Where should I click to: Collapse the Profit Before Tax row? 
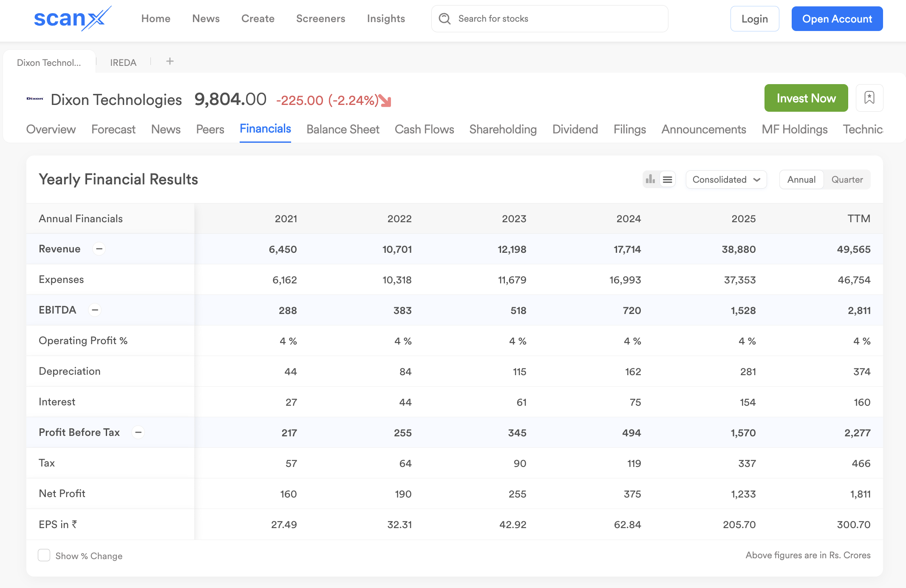(x=138, y=432)
